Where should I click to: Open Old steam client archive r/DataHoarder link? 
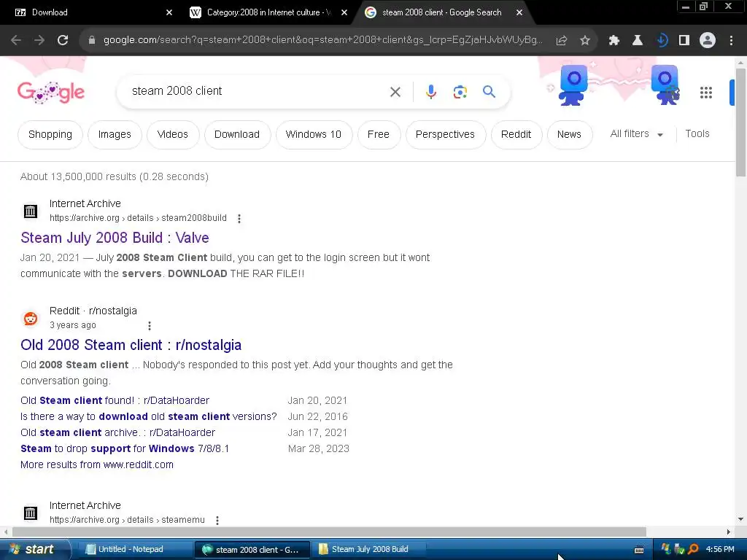(117, 433)
